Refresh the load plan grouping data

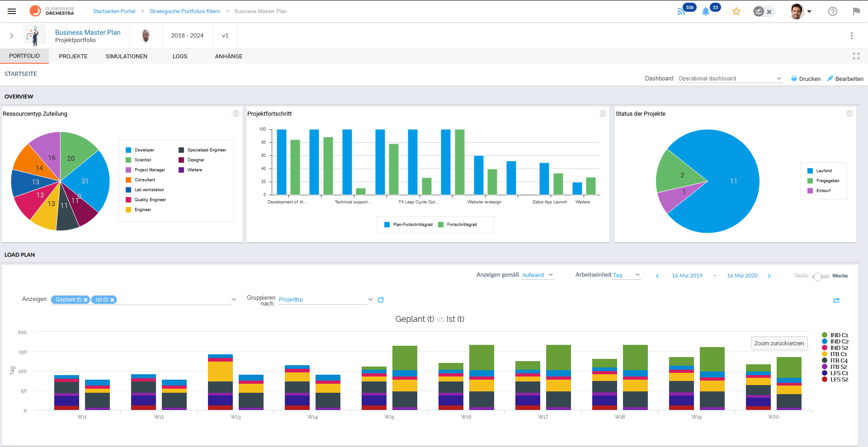point(381,300)
